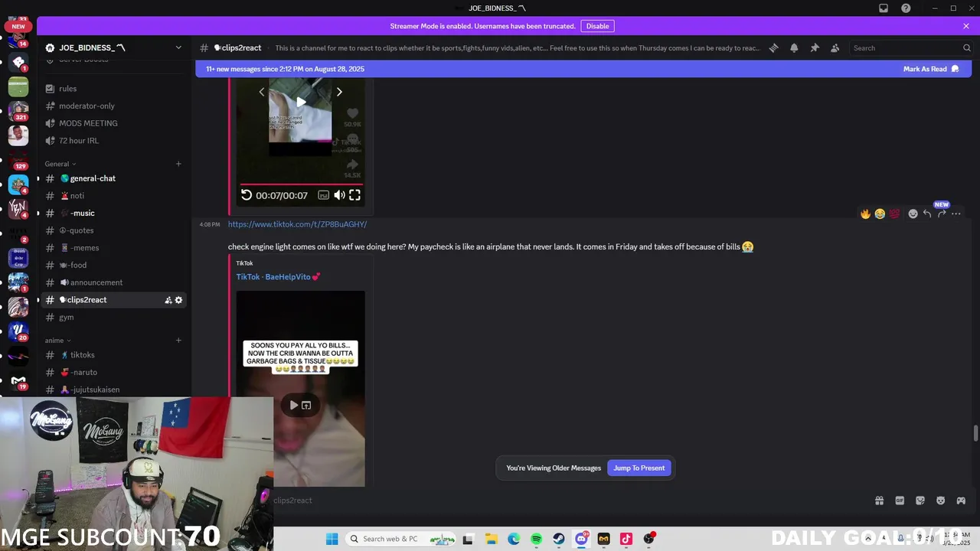
Task: Disable Streamer Mode button
Action: [597, 26]
